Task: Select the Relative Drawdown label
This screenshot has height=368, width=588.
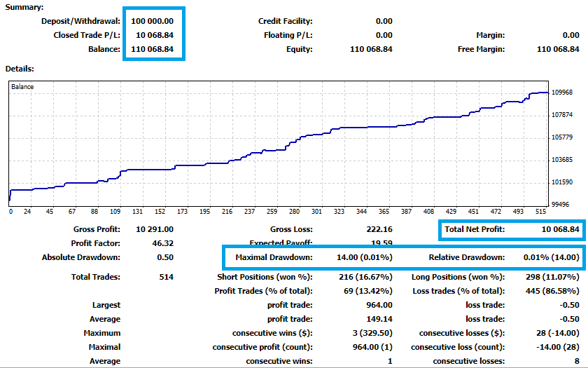Action: tap(466, 257)
